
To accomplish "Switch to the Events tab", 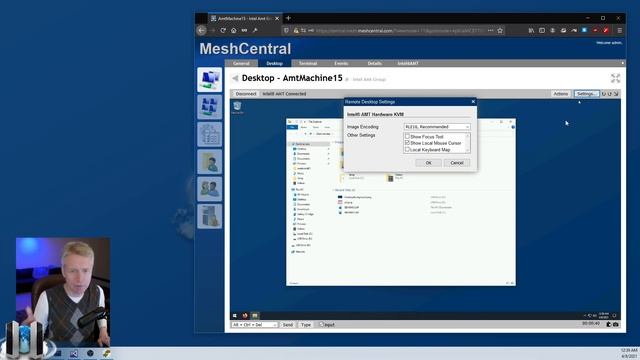I will (x=341, y=63).
